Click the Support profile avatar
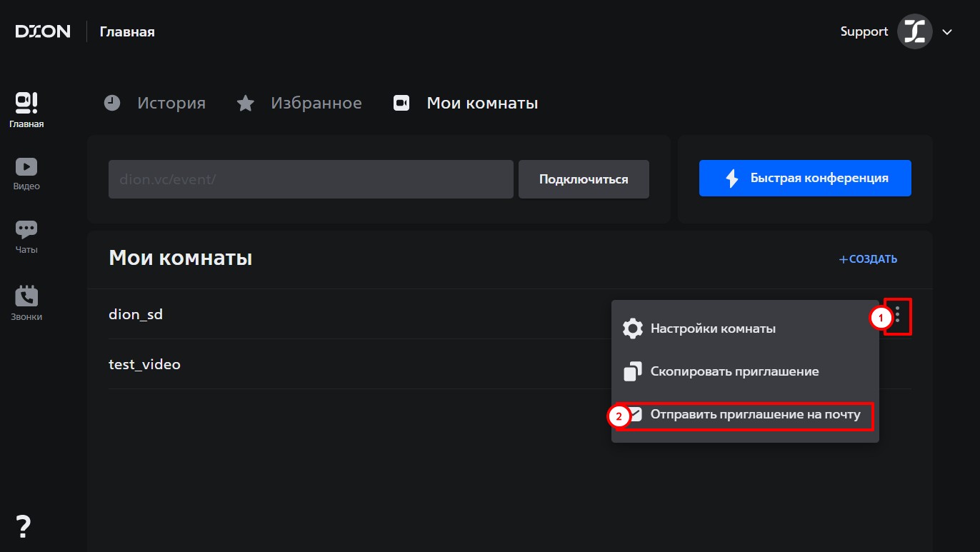The image size is (980, 552). pyautogui.click(x=914, y=31)
